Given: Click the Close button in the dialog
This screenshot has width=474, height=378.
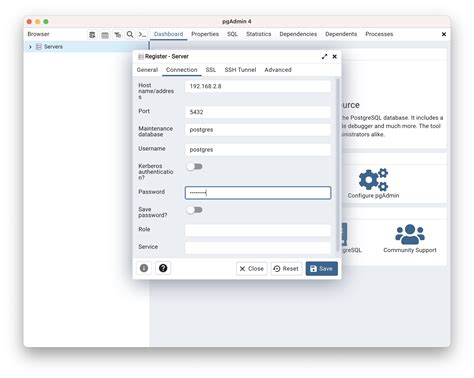Looking at the screenshot, I should click(252, 269).
